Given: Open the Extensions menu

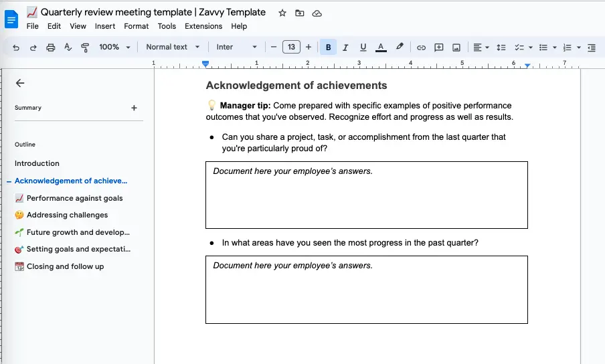Looking at the screenshot, I should tap(203, 26).
